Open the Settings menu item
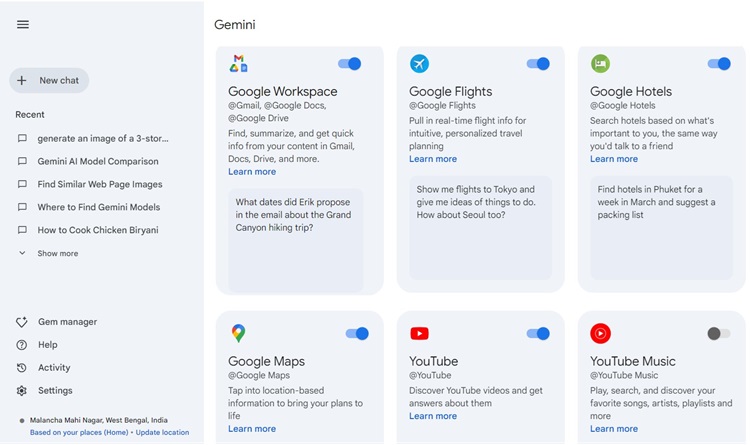This screenshot has width=750, height=445. pyautogui.click(x=55, y=391)
